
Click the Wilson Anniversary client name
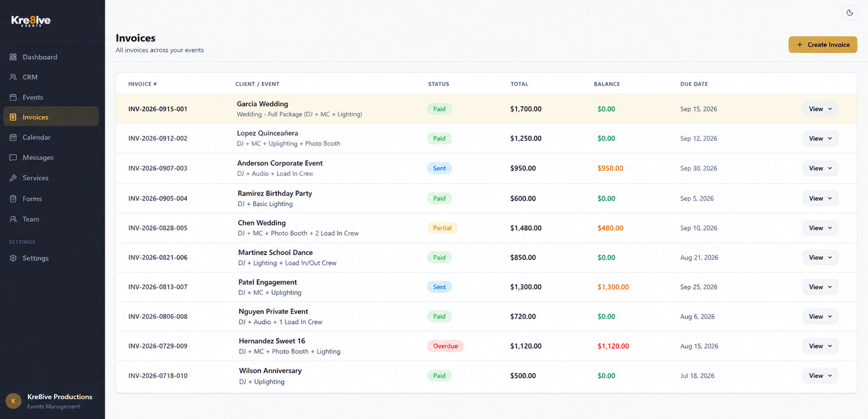pyautogui.click(x=270, y=370)
